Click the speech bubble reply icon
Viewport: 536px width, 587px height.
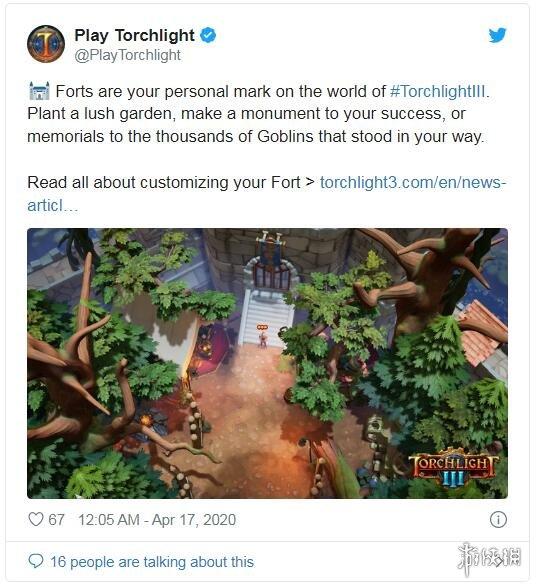pos(36,561)
